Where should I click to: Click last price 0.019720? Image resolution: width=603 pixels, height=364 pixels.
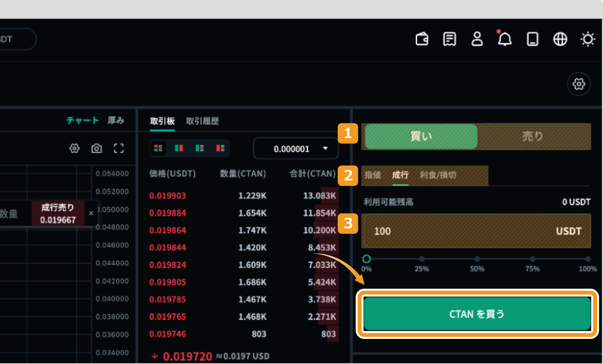[x=188, y=356]
